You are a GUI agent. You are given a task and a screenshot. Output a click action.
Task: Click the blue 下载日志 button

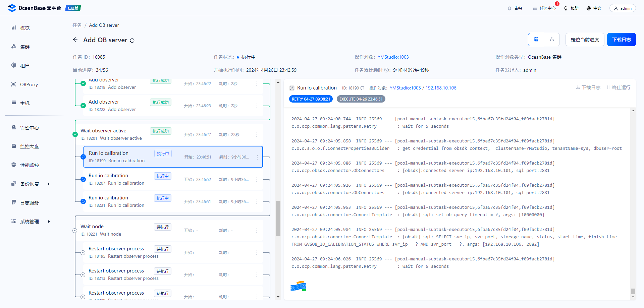(x=621, y=40)
